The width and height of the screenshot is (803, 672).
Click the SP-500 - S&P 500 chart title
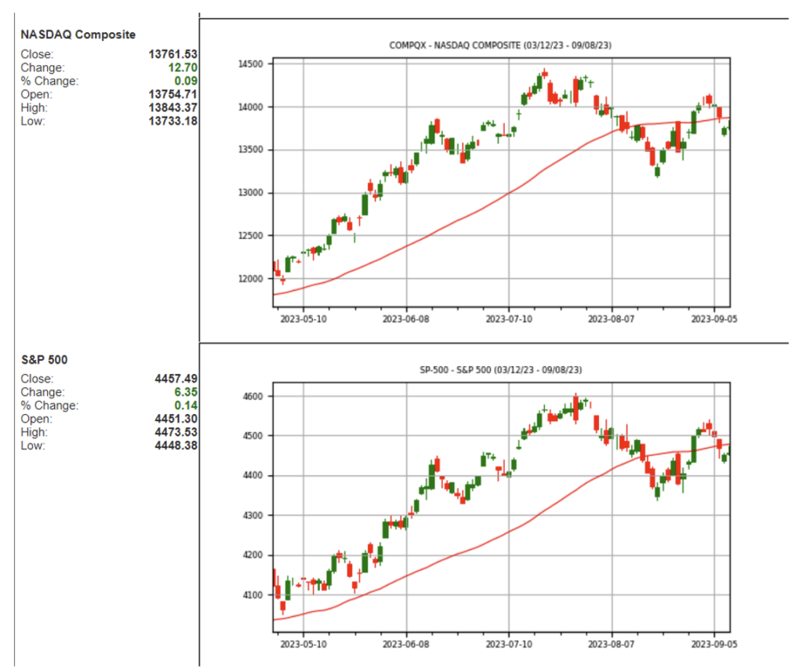500,370
